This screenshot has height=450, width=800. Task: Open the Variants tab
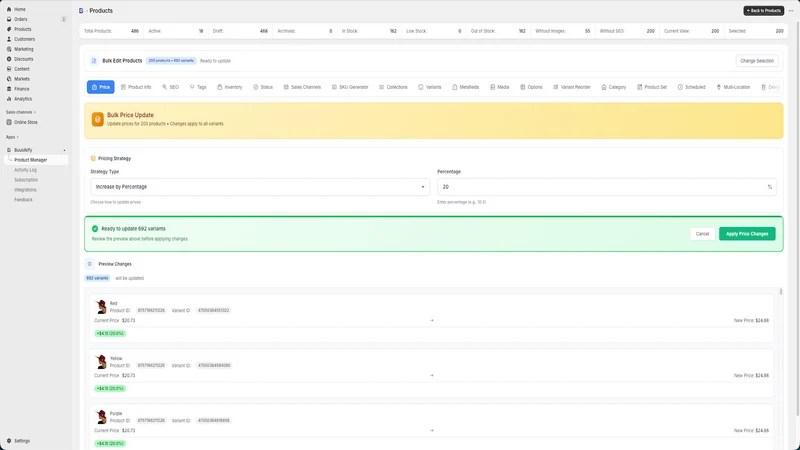(x=430, y=87)
